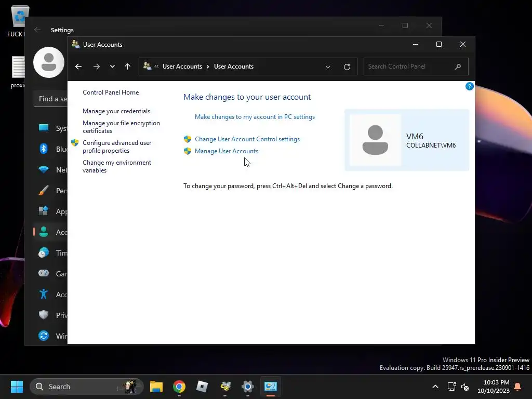Show hidden tray icons chevron
The height and width of the screenshot is (399, 532).
pyautogui.click(x=435, y=387)
